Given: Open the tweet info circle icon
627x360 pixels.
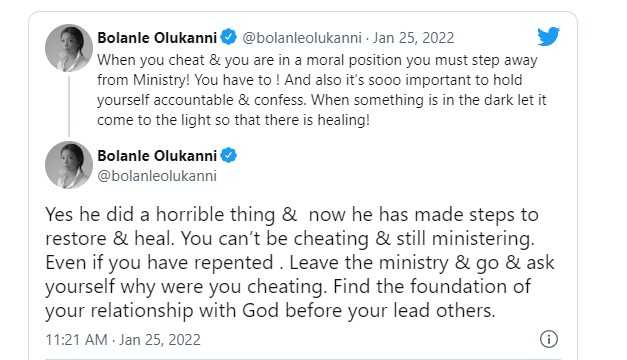Looking at the screenshot, I should (549, 339).
